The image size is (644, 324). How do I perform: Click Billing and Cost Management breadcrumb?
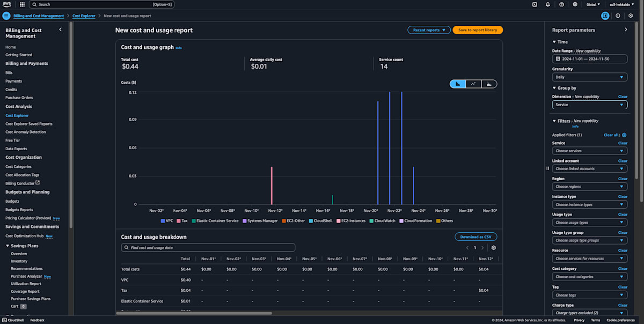pos(38,16)
